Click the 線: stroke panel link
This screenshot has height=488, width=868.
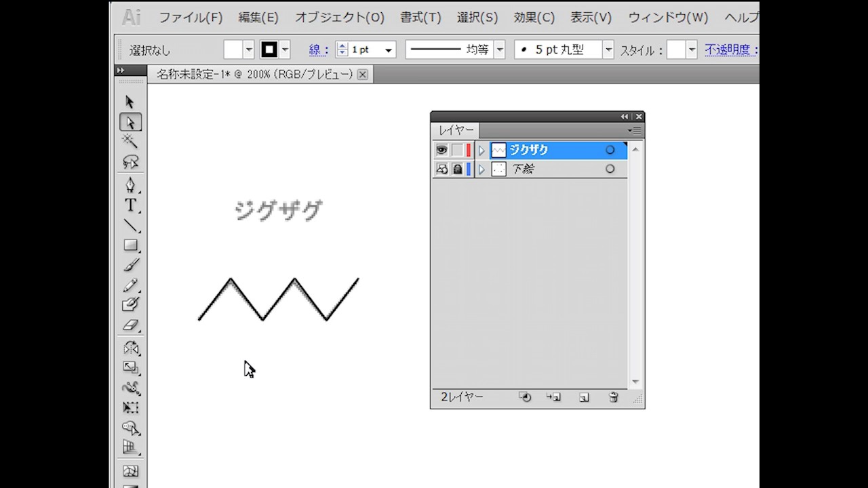pos(319,49)
